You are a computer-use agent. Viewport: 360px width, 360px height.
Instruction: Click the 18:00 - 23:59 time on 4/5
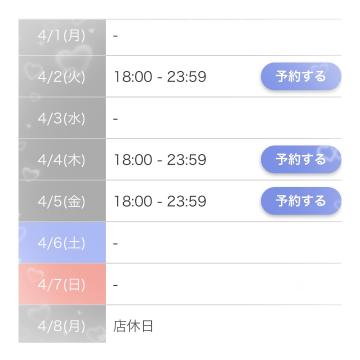160,201
